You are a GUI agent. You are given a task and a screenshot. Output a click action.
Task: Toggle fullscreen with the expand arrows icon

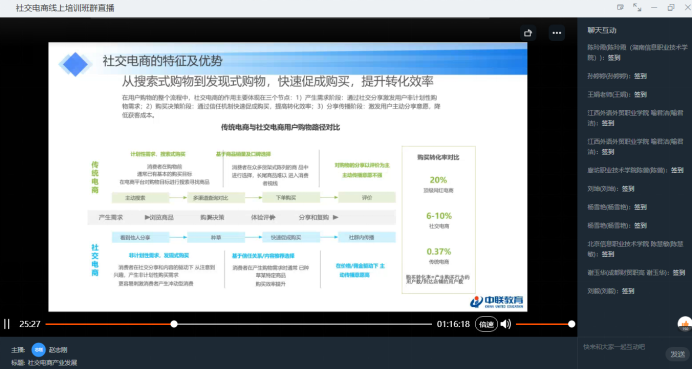637,8
